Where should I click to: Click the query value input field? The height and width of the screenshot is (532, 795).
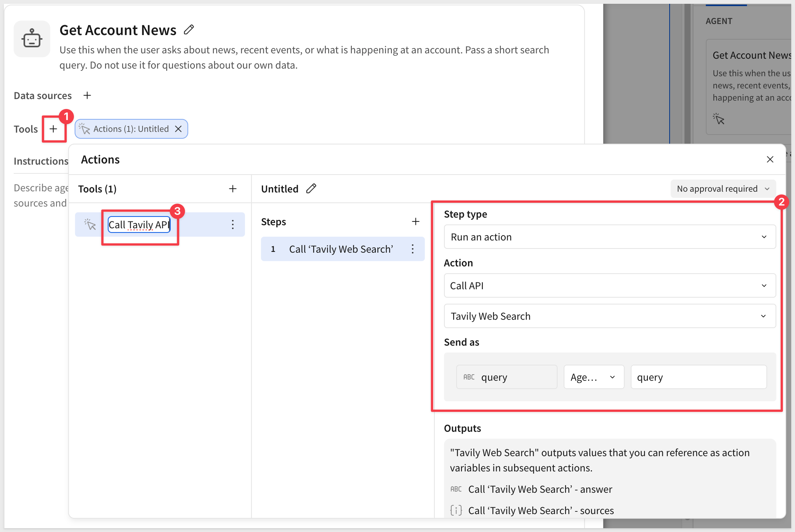[x=699, y=377]
